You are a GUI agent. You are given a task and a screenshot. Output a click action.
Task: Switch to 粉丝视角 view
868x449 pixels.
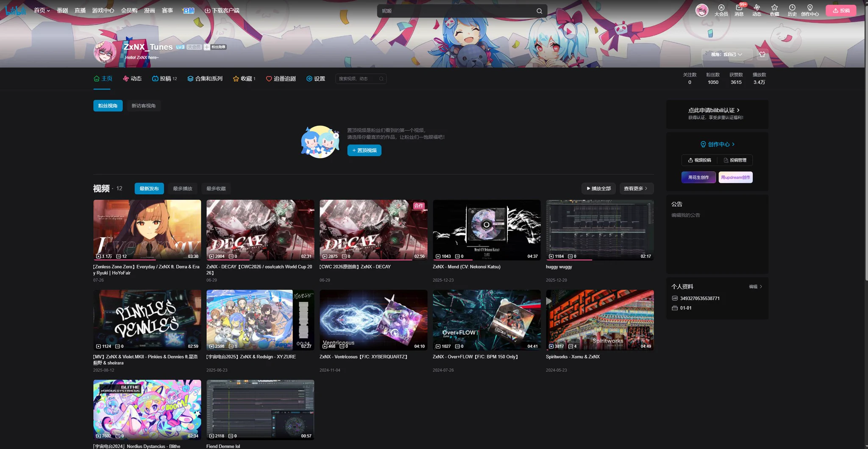click(108, 106)
